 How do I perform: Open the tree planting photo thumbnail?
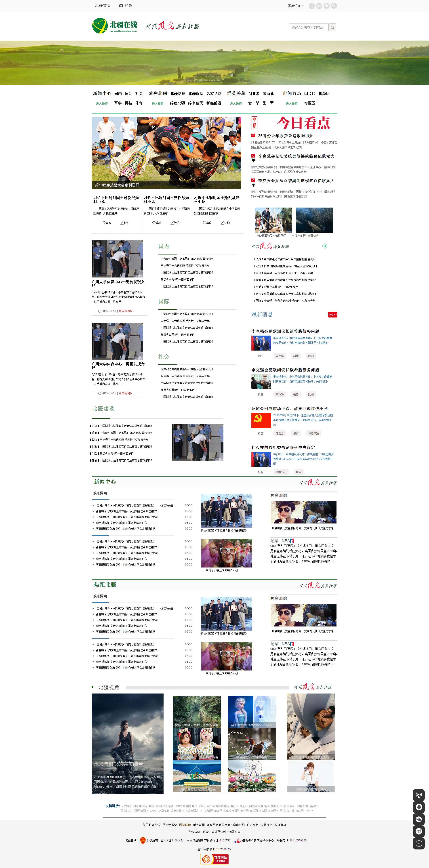coord(273,220)
